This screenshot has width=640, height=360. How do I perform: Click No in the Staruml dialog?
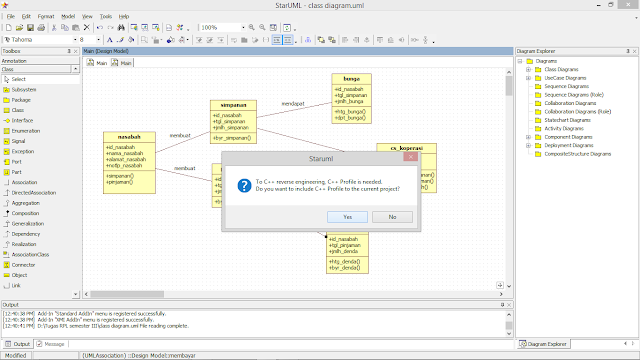[x=392, y=217]
